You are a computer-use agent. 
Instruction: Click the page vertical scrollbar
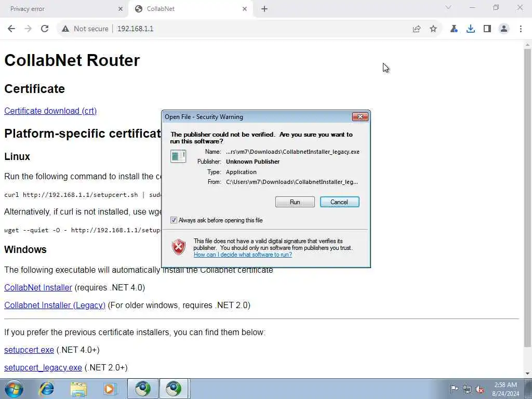528,198
